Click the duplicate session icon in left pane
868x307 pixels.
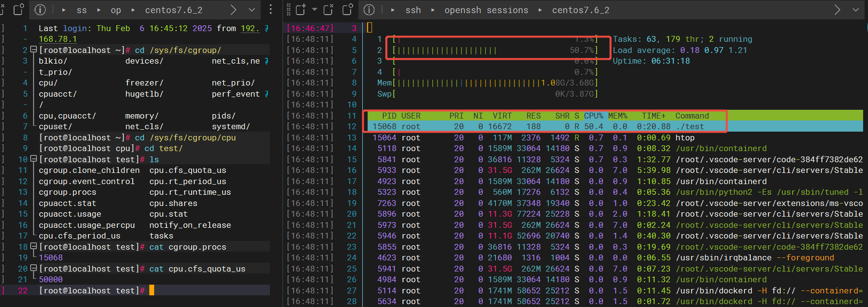18,10
